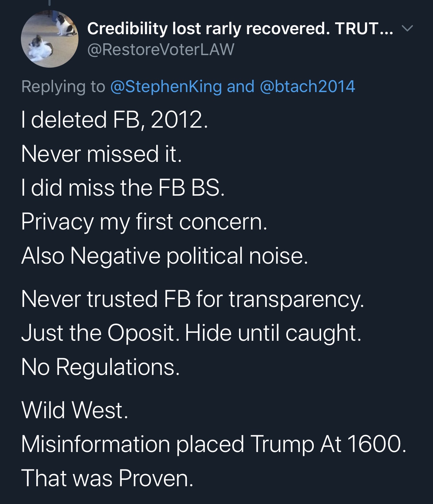Click the 'Wild West.' text

point(75,410)
